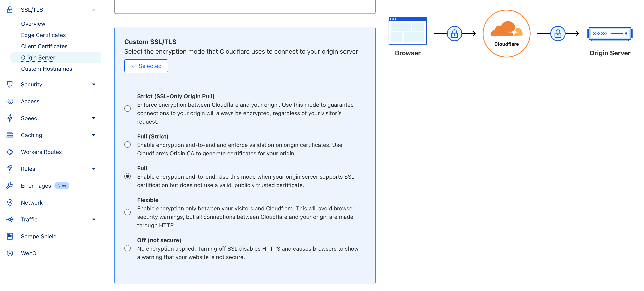Screen dimensions: 644x291
Task: Collapse the SSL/TLS section arrow
Action: (94, 10)
